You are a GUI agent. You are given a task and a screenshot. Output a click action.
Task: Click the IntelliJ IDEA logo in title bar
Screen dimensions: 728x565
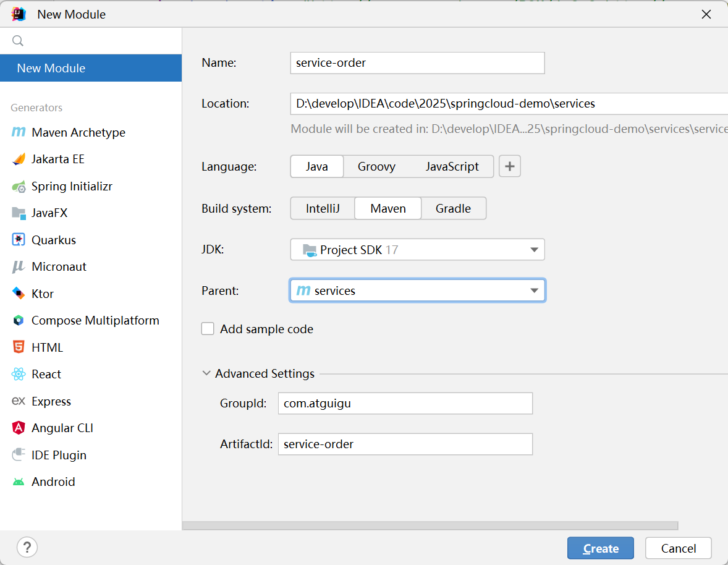19,14
